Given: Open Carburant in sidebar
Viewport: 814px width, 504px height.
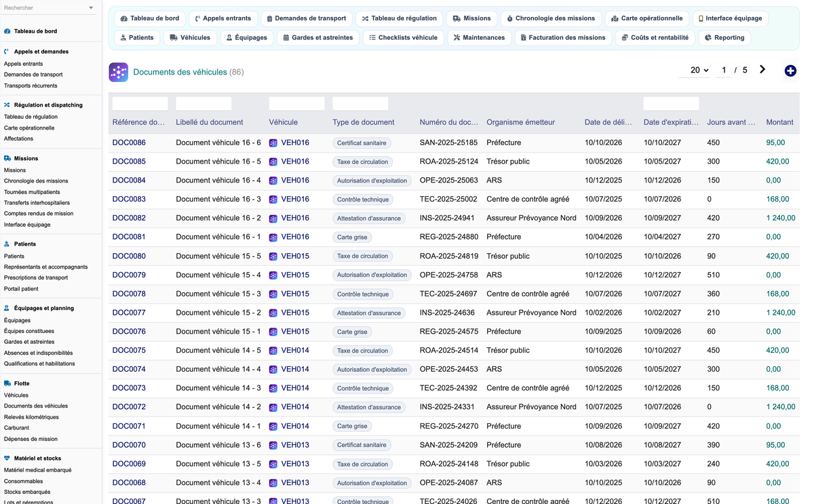Looking at the screenshot, I should tap(16, 428).
